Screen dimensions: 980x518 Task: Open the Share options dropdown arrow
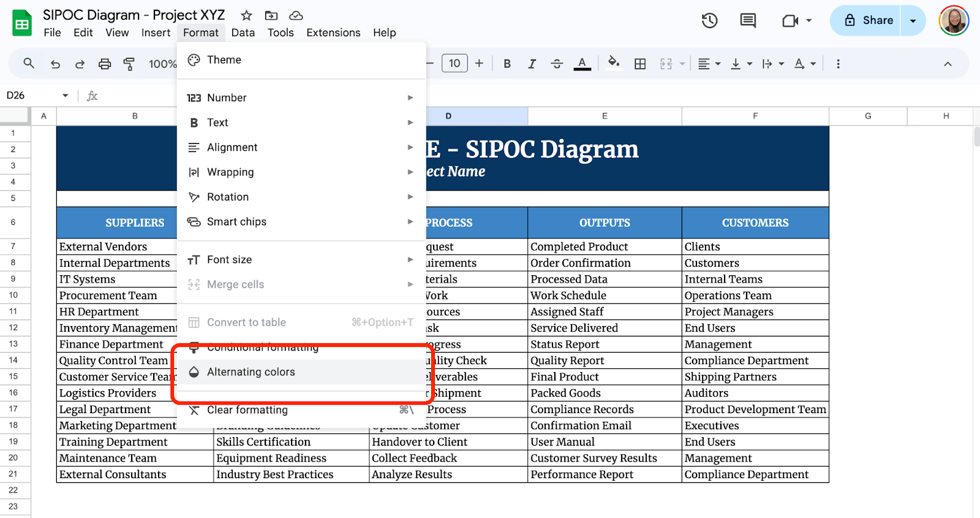pyautogui.click(x=913, y=21)
